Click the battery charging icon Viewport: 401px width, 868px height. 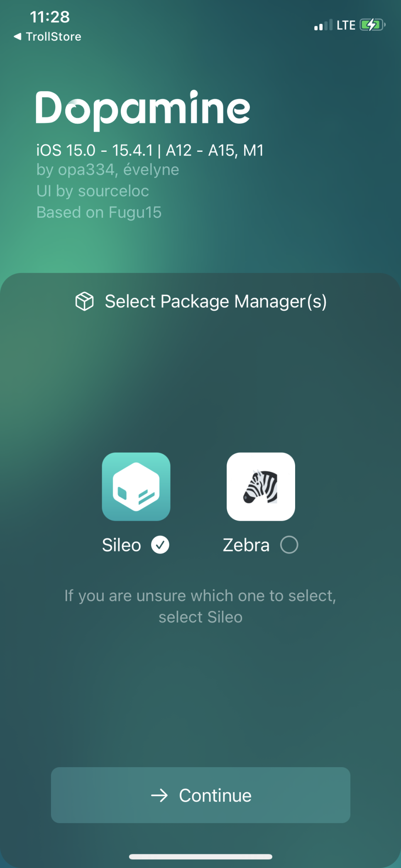[x=373, y=25]
